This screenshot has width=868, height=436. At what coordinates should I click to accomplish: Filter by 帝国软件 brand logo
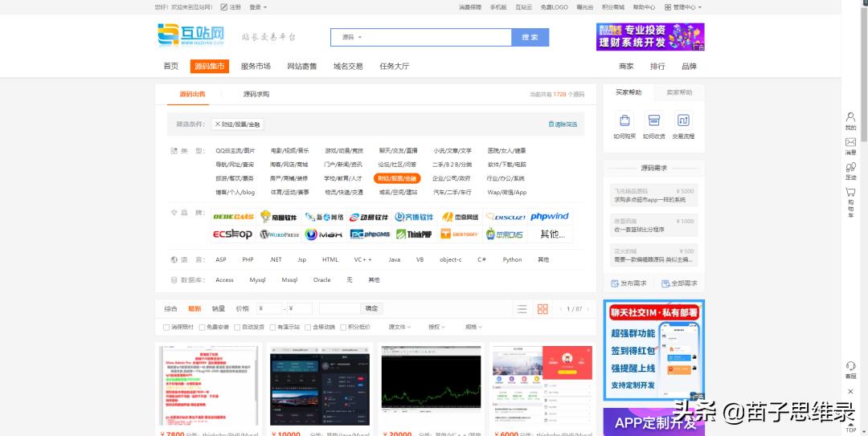(x=278, y=217)
